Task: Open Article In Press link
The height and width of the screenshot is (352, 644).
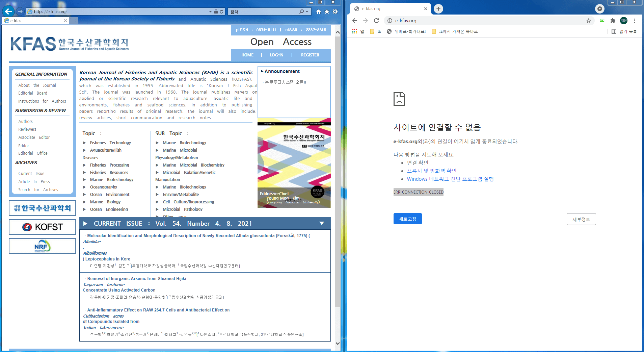Action: tap(34, 182)
